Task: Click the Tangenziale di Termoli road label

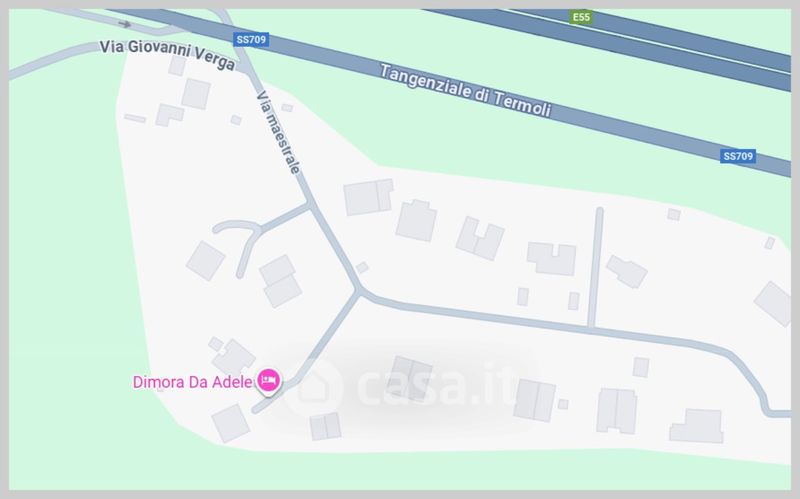Action: point(465,91)
